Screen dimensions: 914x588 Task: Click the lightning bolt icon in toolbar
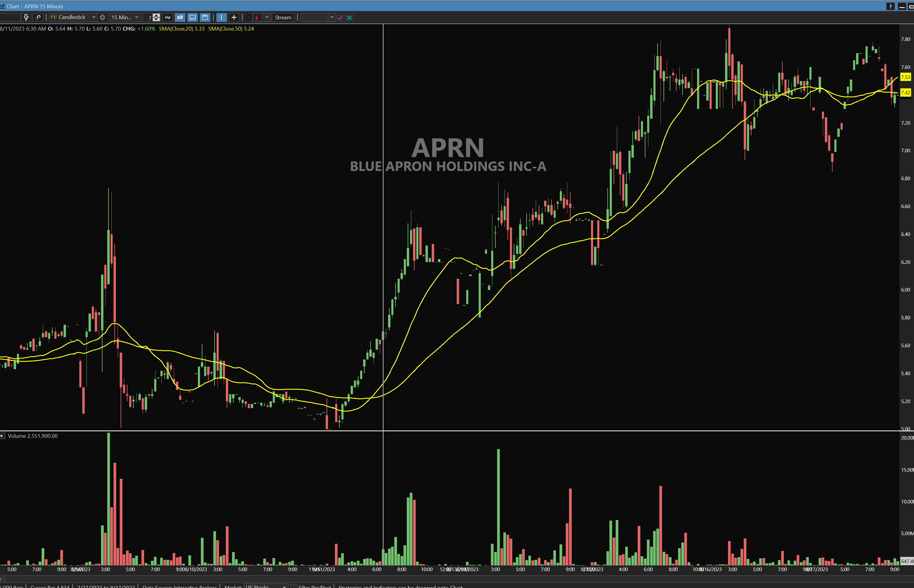point(26,17)
